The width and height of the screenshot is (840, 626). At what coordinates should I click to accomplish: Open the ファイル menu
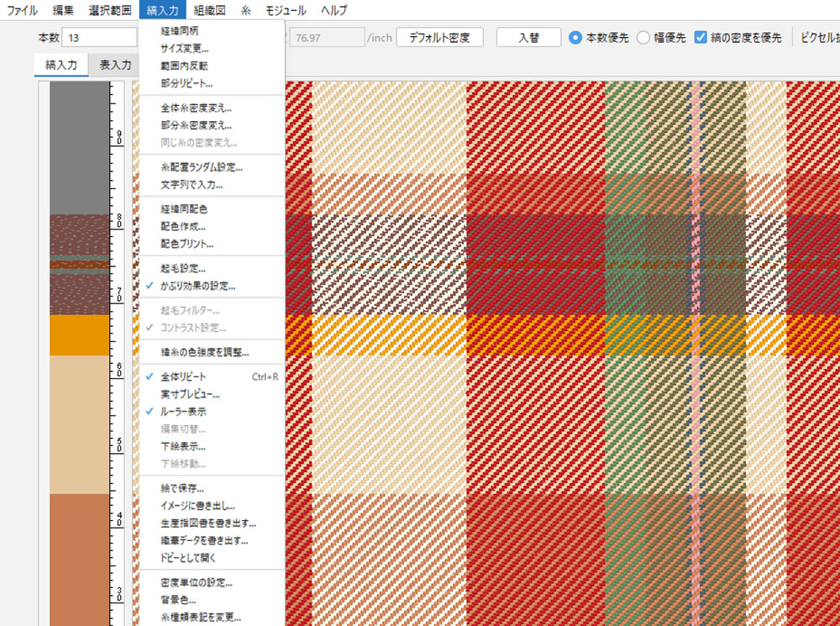[22, 11]
